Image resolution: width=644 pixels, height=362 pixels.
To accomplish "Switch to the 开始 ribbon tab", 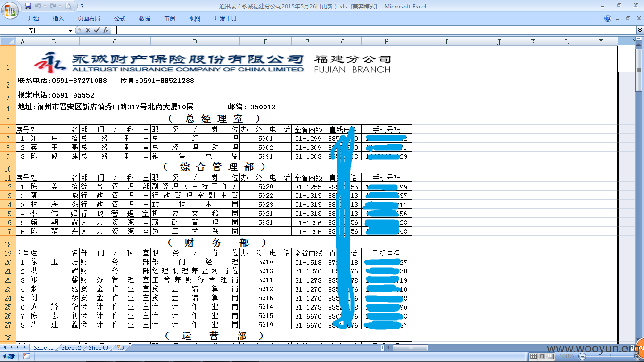I will [x=33, y=19].
